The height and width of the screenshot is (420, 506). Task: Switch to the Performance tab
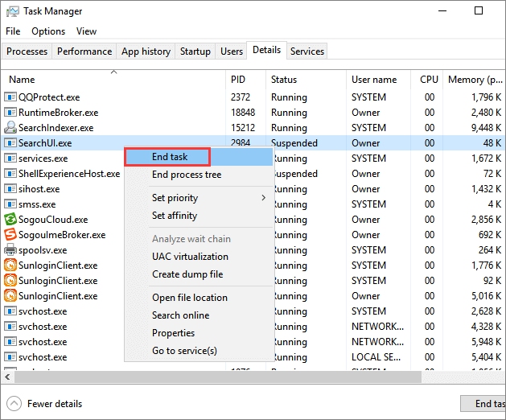click(84, 51)
